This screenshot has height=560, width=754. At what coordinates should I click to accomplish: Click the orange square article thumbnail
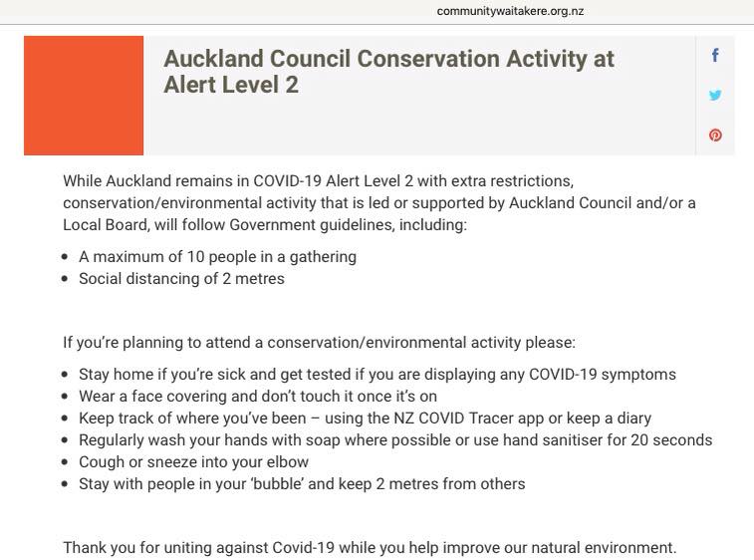tap(84, 96)
